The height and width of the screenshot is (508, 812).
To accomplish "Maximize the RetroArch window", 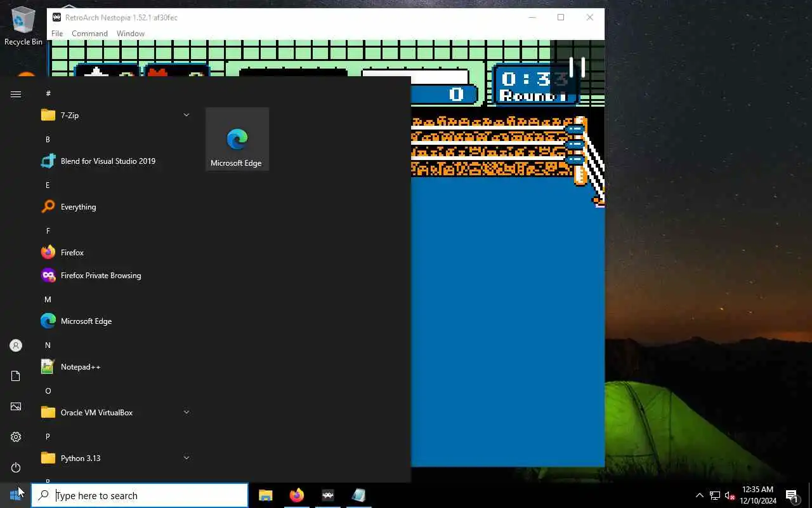I will point(561,17).
